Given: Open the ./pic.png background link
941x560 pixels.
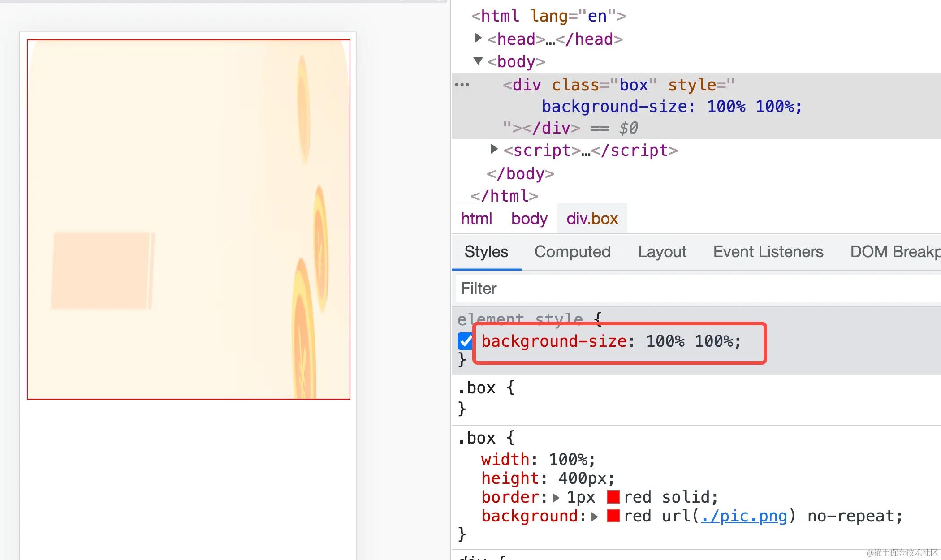Looking at the screenshot, I should coord(744,516).
